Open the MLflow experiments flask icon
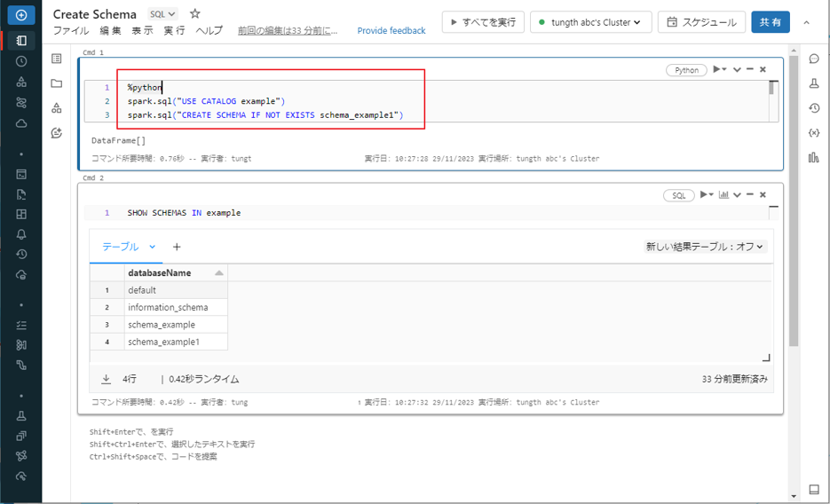Image resolution: width=830 pixels, height=504 pixels. 814,83
